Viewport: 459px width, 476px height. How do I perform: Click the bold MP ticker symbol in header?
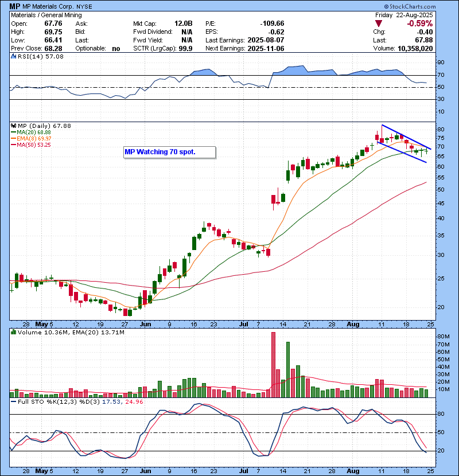14,6
